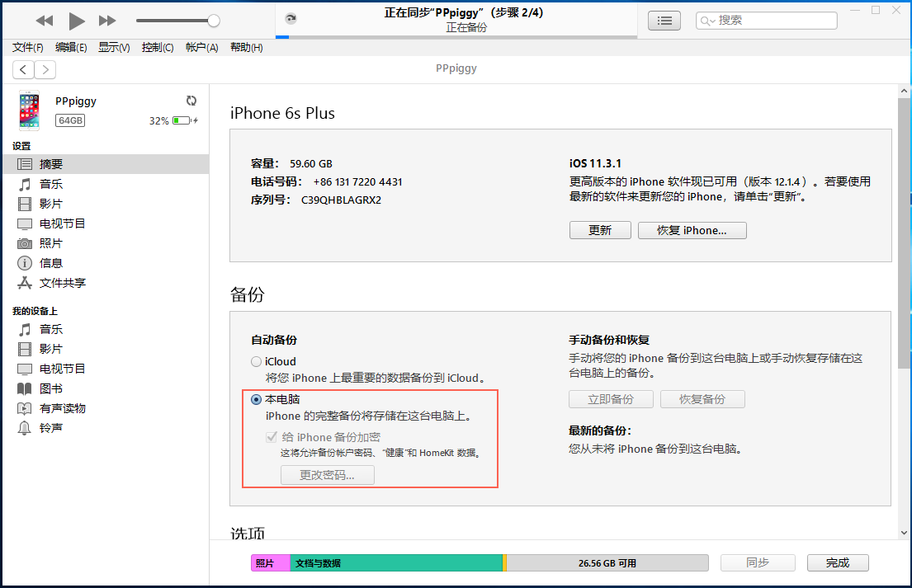Image resolution: width=912 pixels, height=588 pixels.
Task: Click the vertical scrollbar up arrow
Action: 904,92
